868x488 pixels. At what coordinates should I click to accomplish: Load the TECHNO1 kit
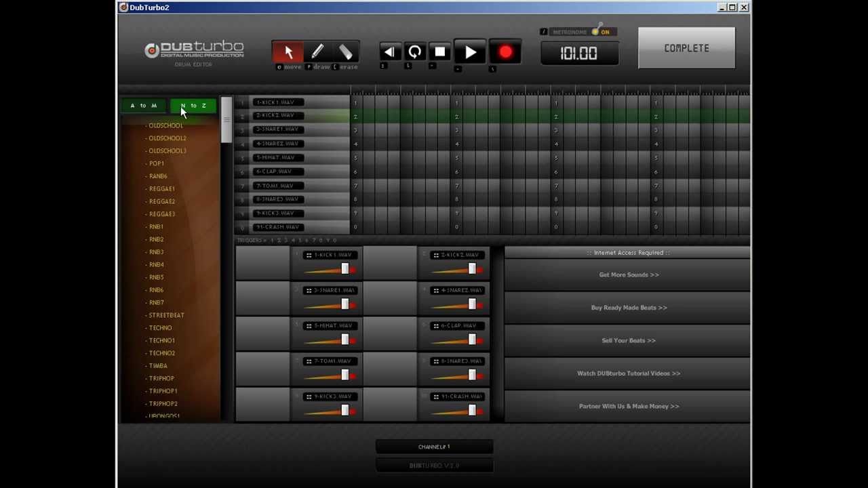(161, 341)
